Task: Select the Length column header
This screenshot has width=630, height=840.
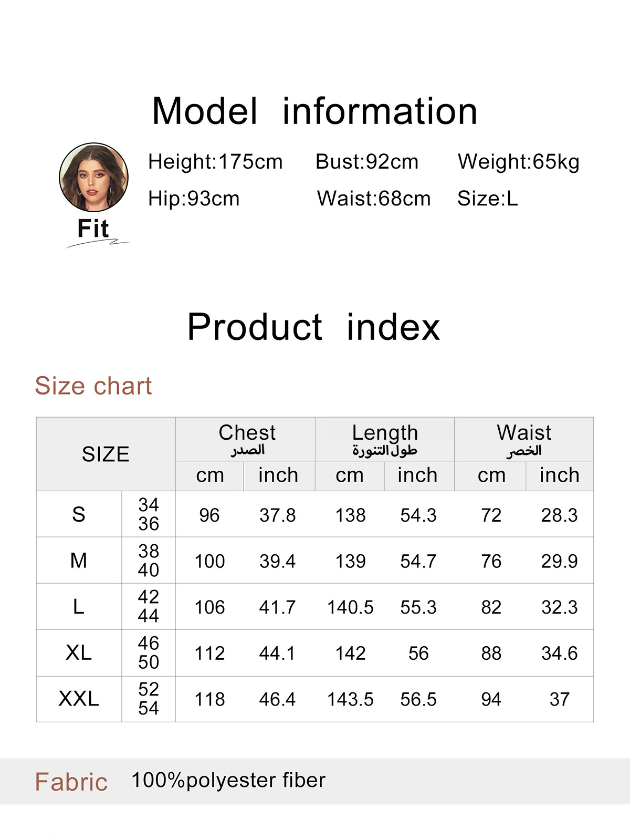Action: 385,440
